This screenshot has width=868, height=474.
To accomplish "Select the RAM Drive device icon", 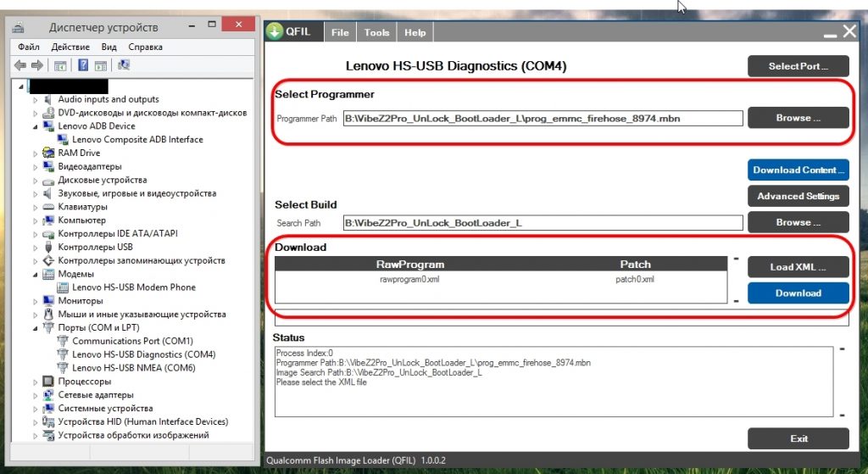I will (x=48, y=153).
